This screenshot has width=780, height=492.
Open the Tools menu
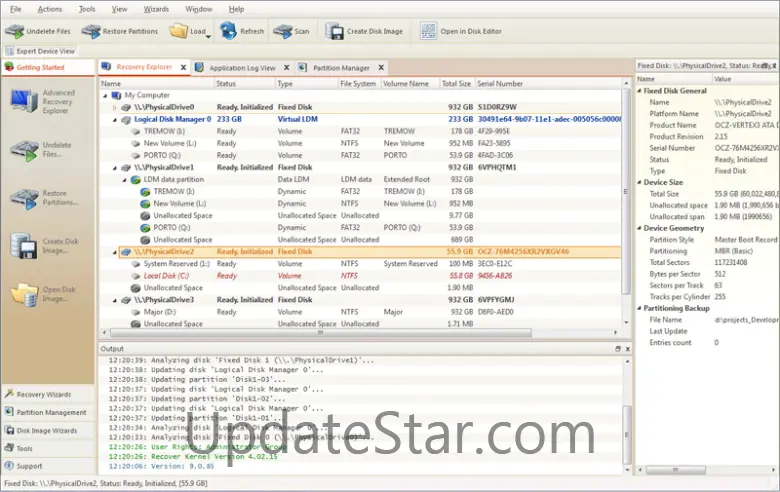[x=87, y=9]
